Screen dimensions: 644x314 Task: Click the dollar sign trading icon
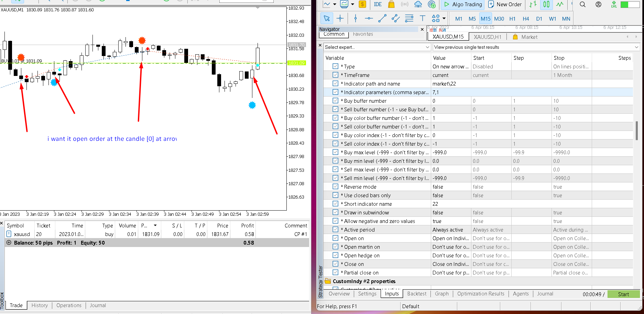click(x=362, y=4)
